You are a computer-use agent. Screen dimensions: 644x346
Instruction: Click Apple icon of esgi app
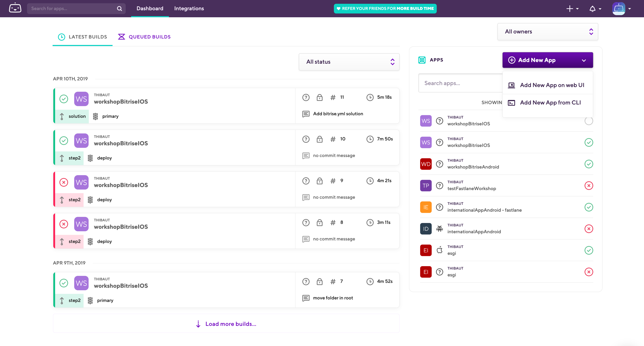click(x=439, y=250)
